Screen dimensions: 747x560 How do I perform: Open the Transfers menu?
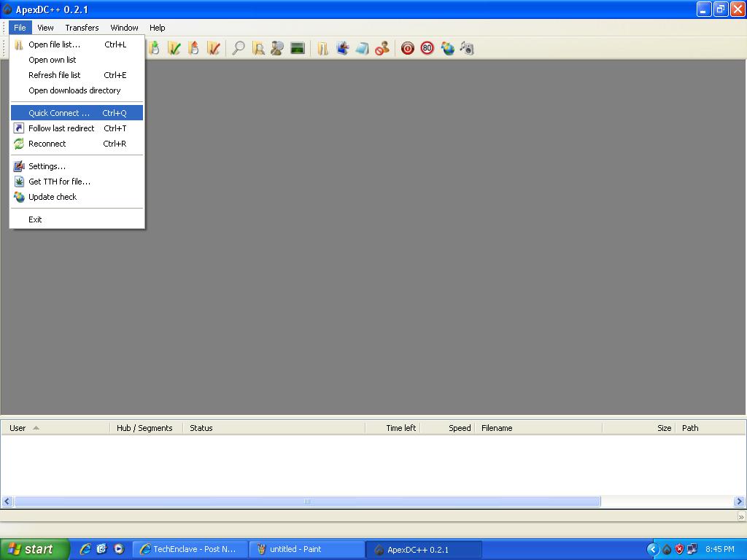tap(82, 28)
